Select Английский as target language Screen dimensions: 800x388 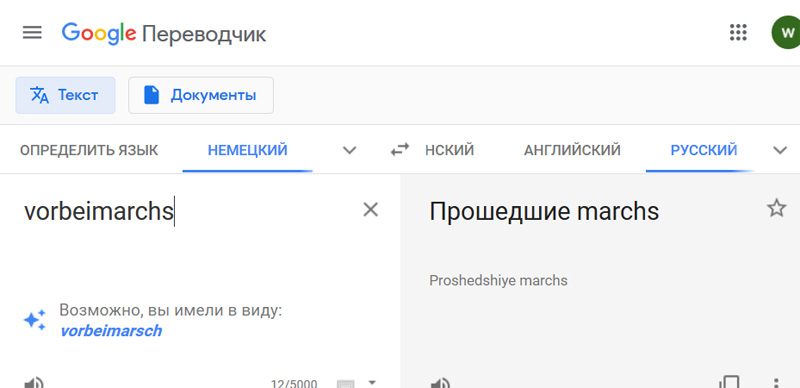[x=572, y=150]
